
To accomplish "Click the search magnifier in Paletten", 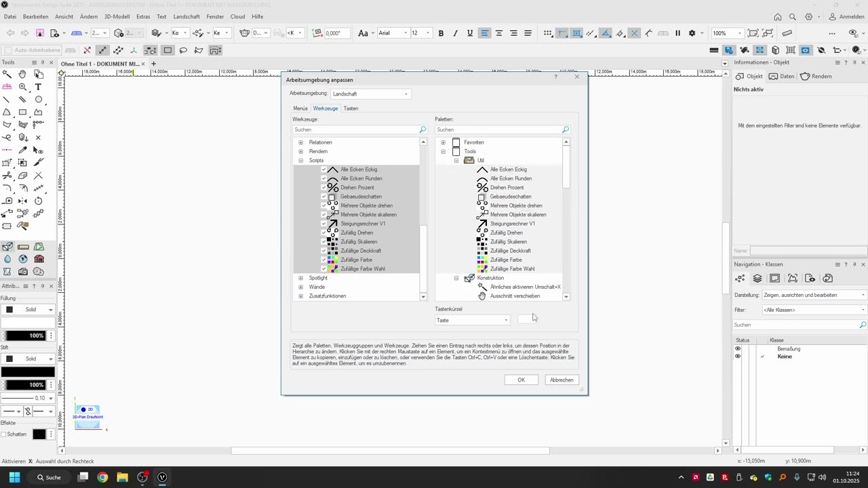I will (566, 129).
